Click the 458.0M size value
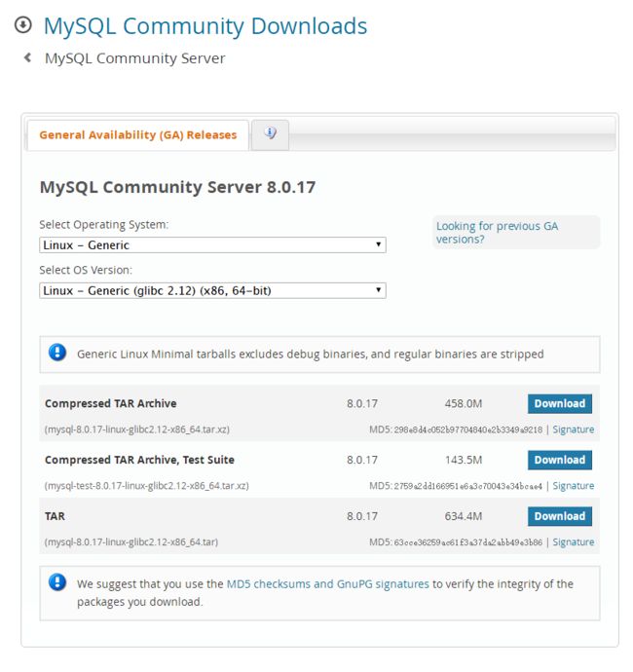Viewport: 633px width, 672px height. (464, 404)
